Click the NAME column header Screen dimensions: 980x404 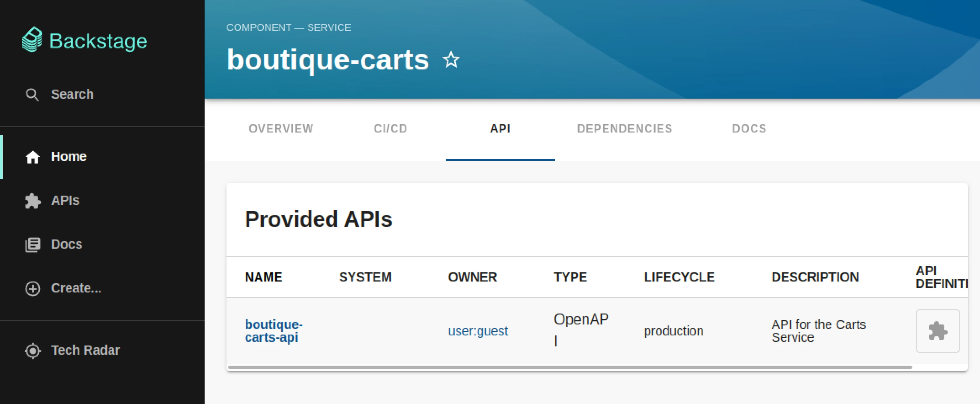[x=264, y=276]
